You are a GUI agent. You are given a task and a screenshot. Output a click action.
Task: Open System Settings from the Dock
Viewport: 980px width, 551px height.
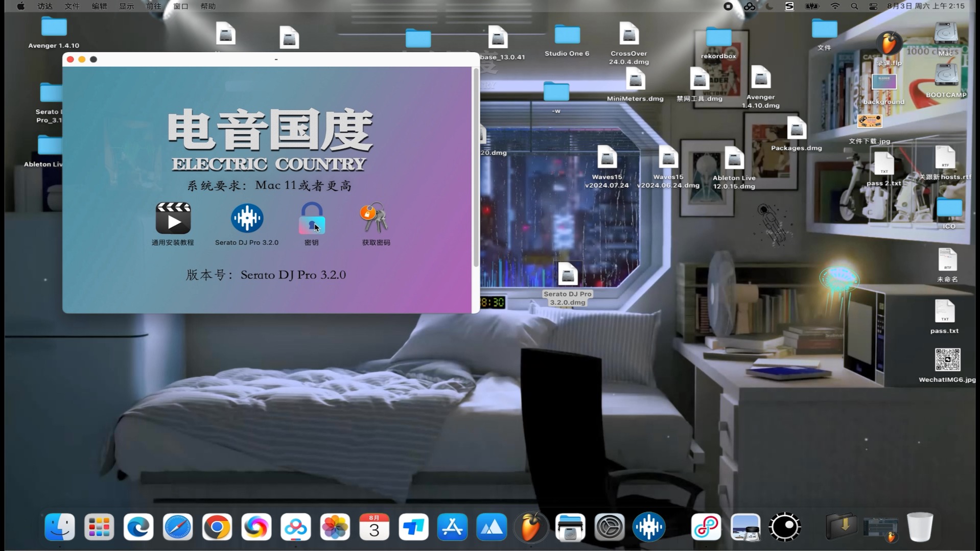[x=610, y=527]
